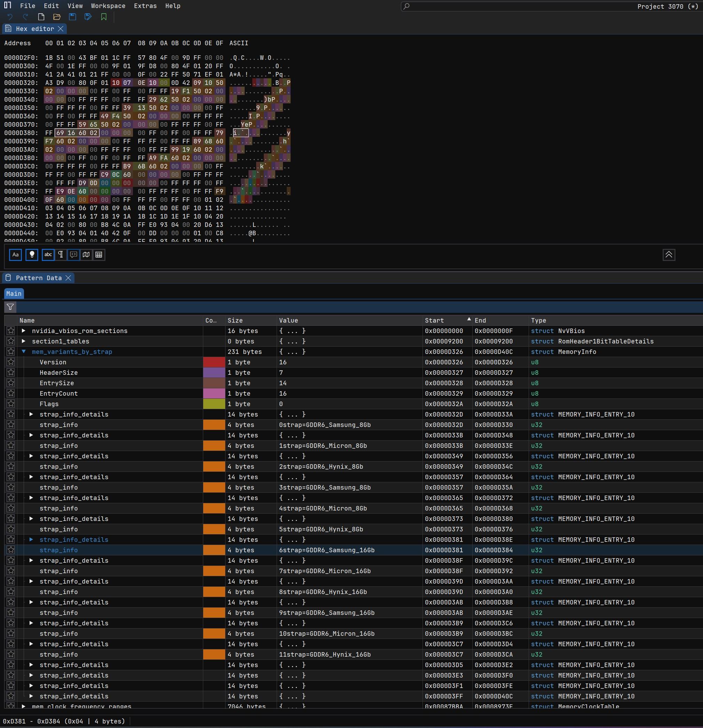Expand strap_info_details starting at 0x0000D33B

(x=32, y=435)
